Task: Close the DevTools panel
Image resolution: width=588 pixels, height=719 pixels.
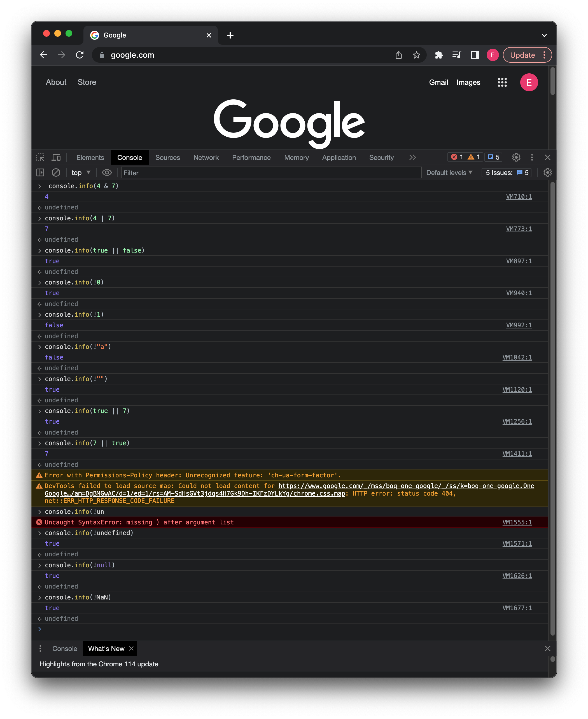Action: (x=547, y=157)
